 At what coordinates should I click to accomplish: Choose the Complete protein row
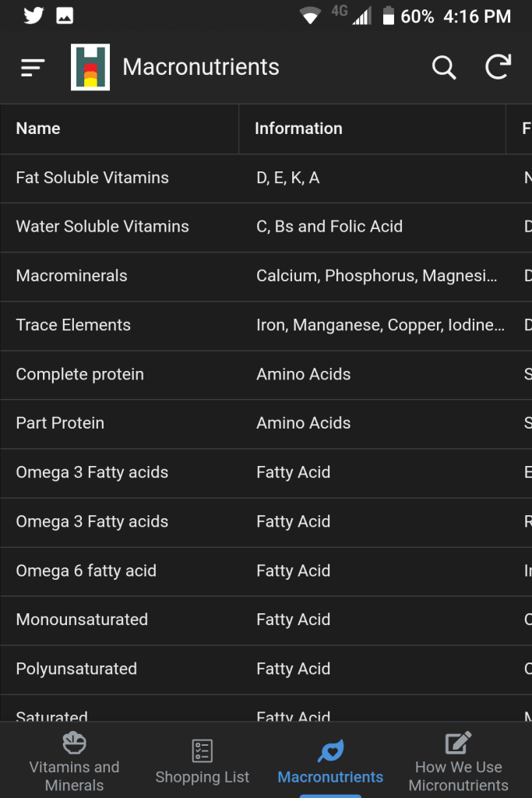pos(79,374)
